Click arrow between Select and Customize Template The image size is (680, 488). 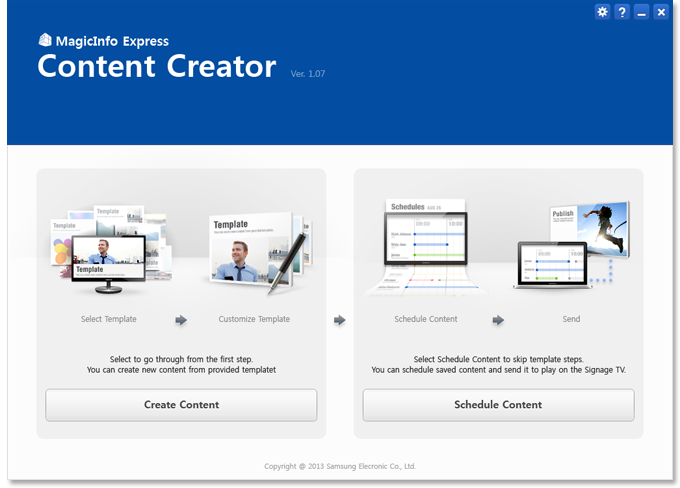tap(181, 320)
